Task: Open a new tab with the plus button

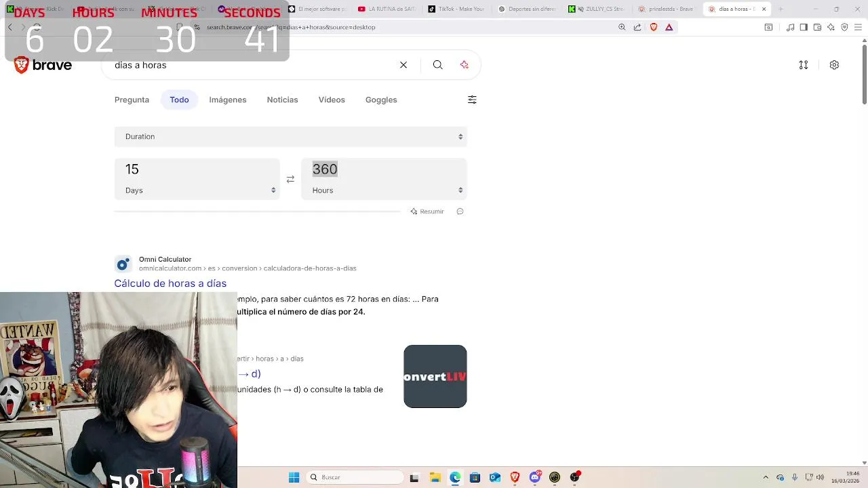Action: pos(781,9)
